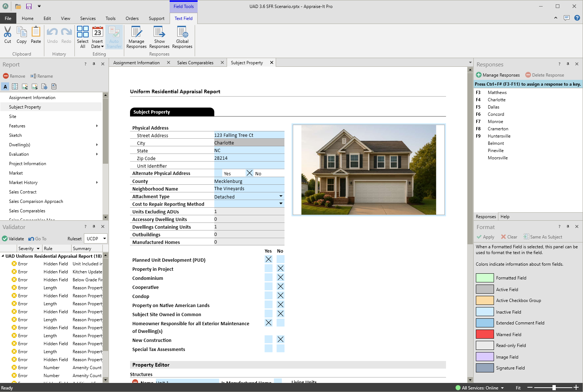Expand the Features item in Report list
Screen dimensions: 583x392
click(97, 126)
